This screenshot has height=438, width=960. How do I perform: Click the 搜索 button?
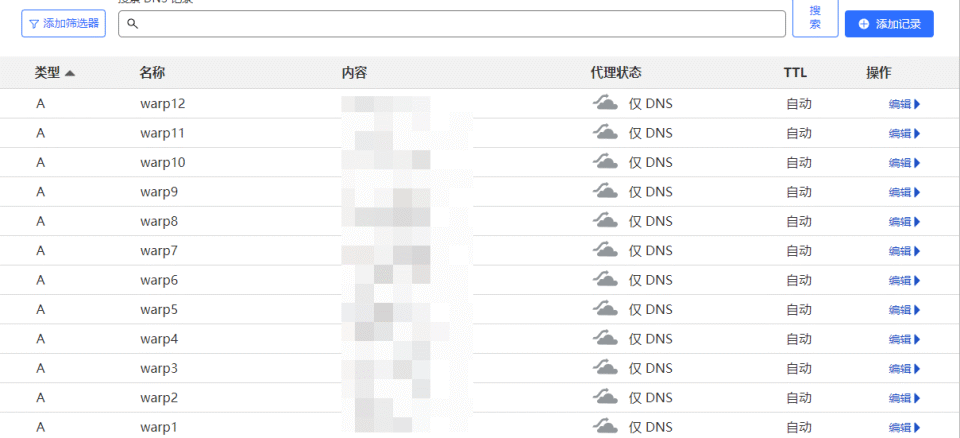click(815, 18)
